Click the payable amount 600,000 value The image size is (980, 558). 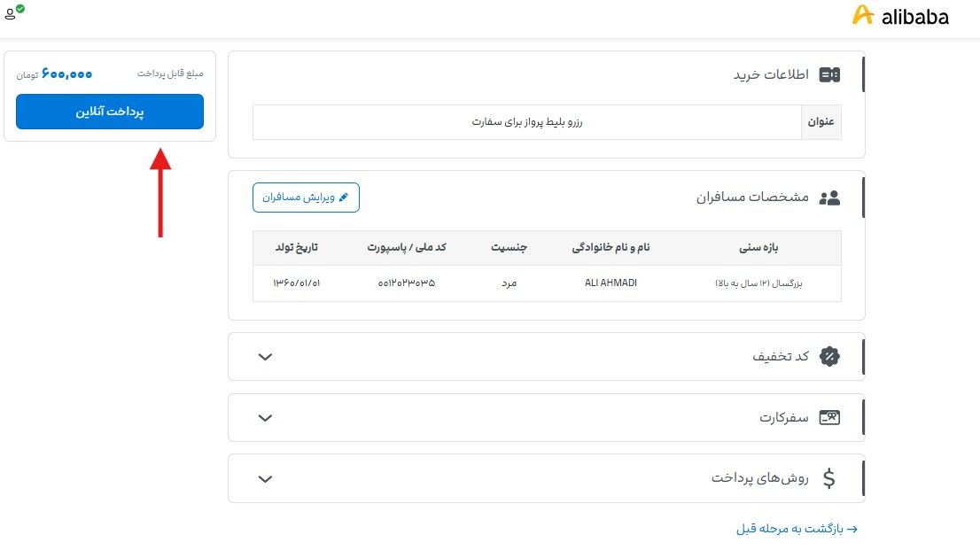tap(66, 74)
